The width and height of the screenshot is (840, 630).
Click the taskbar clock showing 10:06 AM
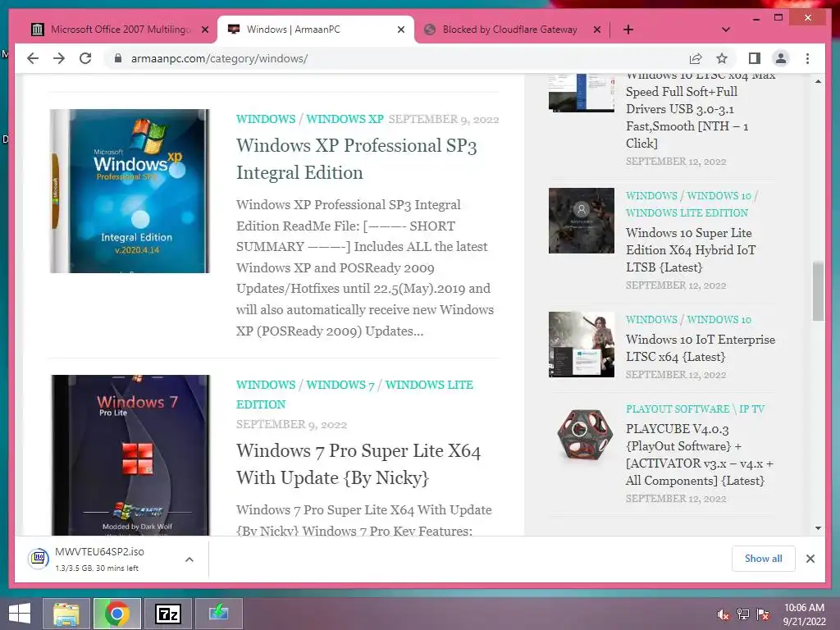click(x=804, y=614)
